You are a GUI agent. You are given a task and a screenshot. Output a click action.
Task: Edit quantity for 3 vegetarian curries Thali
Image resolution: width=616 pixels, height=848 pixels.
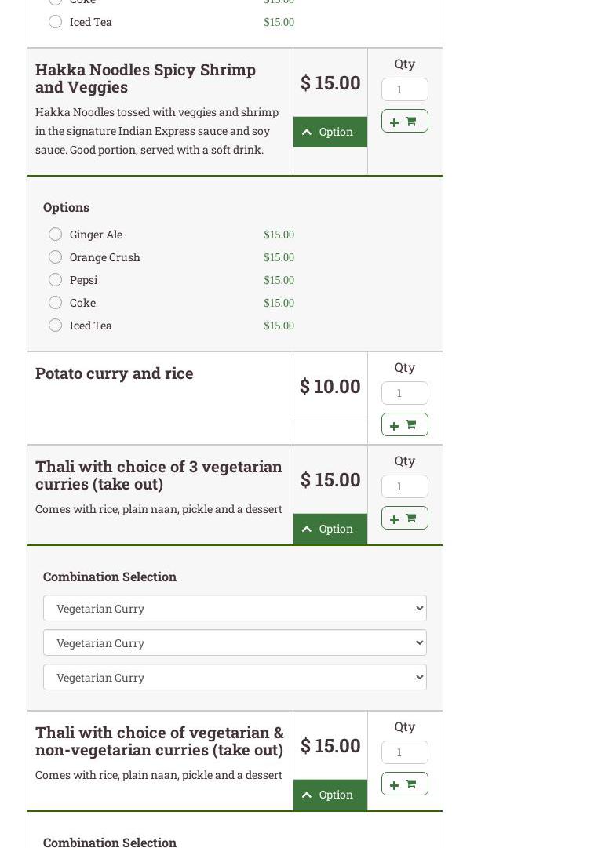tap(404, 486)
